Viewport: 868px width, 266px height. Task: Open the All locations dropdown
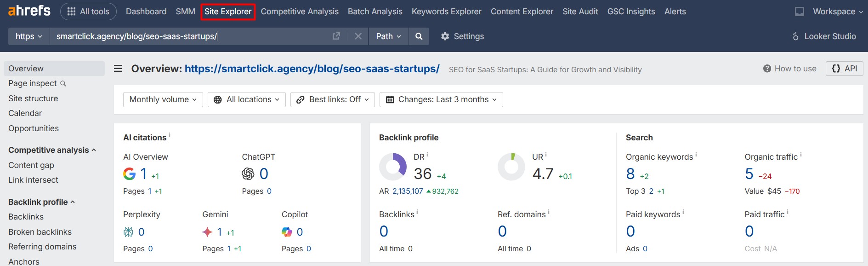tap(247, 99)
